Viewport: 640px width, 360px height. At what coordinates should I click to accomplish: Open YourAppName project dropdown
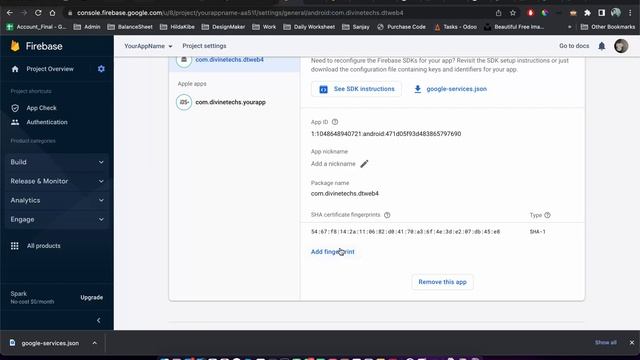coord(148,46)
